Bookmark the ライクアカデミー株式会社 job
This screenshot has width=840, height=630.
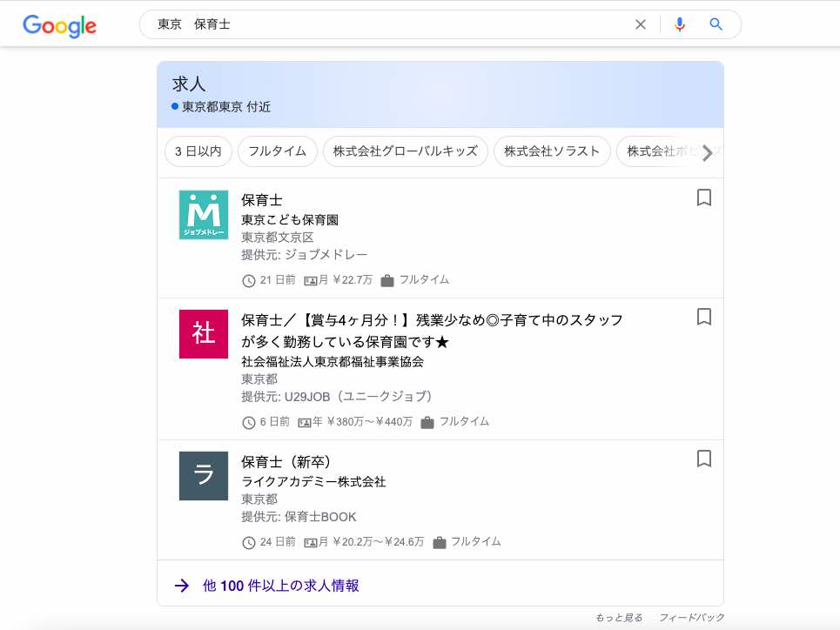[704, 459]
